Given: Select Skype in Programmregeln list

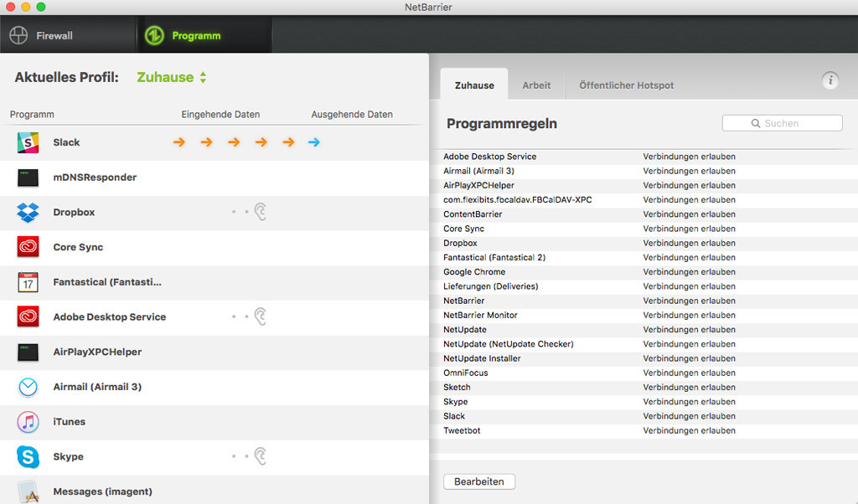Looking at the screenshot, I should coord(643,402).
